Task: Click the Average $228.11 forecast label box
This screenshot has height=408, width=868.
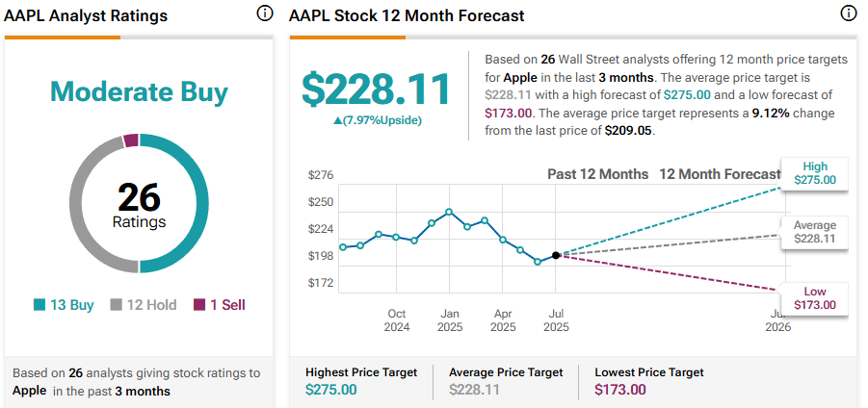Action: (815, 231)
